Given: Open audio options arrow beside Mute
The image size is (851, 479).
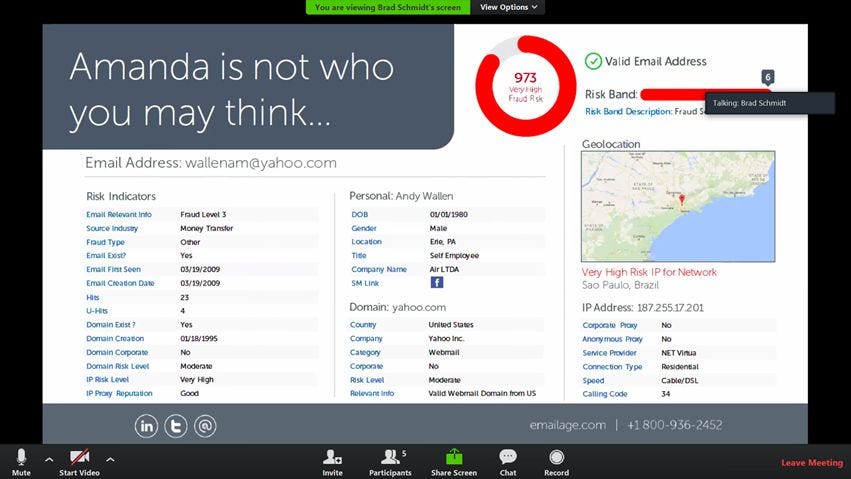Looking at the screenshot, I should (x=49, y=460).
